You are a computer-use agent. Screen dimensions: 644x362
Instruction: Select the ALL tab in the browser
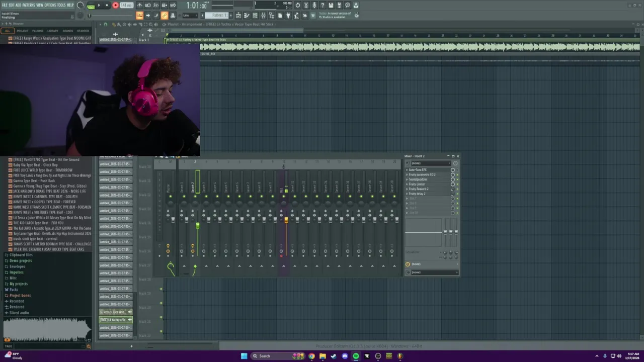(8, 31)
